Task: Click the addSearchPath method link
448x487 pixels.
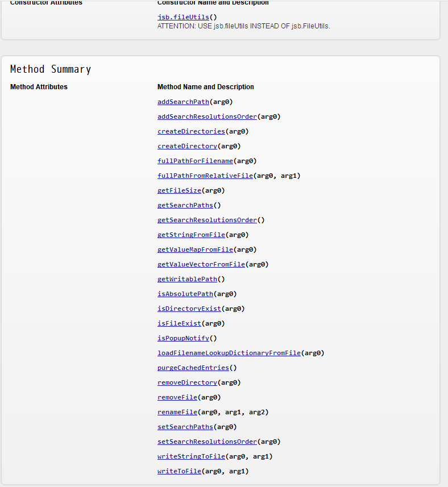Action: [x=183, y=102]
